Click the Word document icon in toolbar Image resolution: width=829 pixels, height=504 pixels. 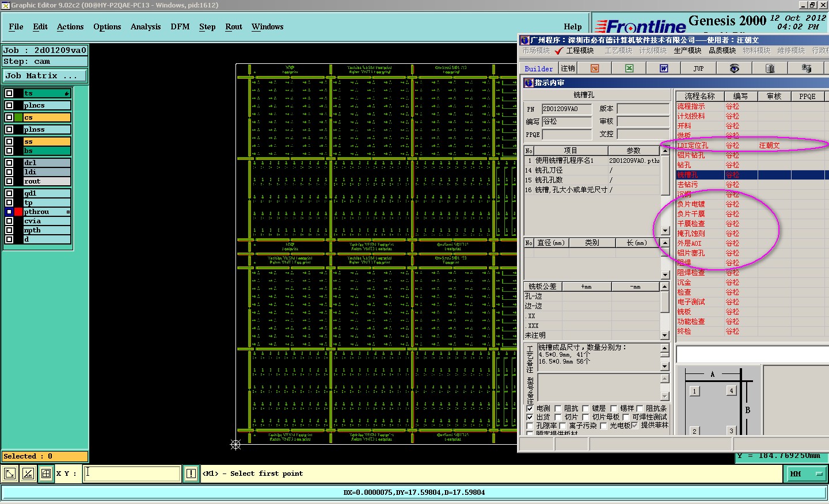[x=664, y=68]
